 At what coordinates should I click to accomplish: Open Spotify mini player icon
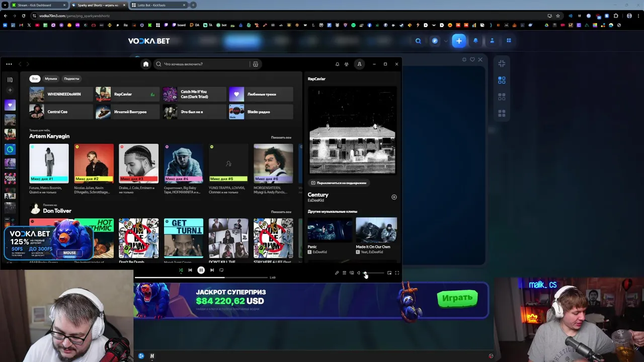389,273
